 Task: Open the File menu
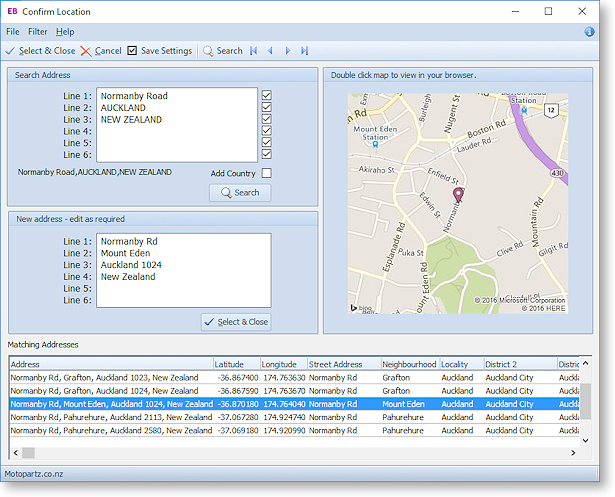(x=13, y=32)
